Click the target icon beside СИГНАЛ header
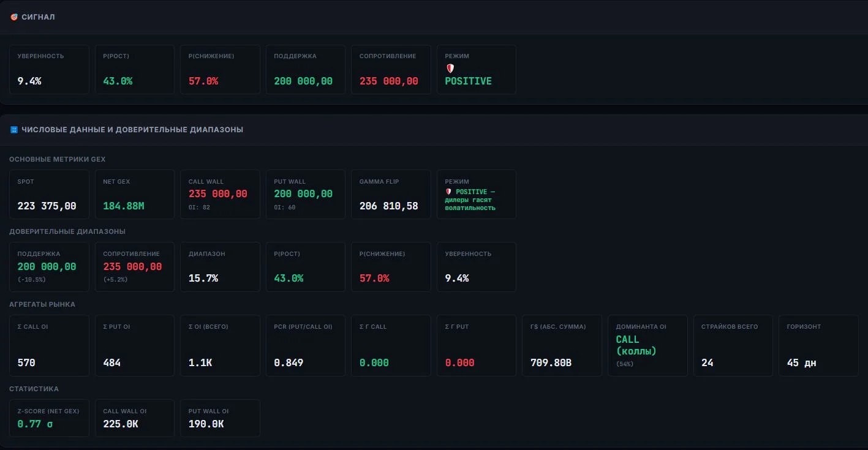The image size is (868, 450). pos(14,17)
